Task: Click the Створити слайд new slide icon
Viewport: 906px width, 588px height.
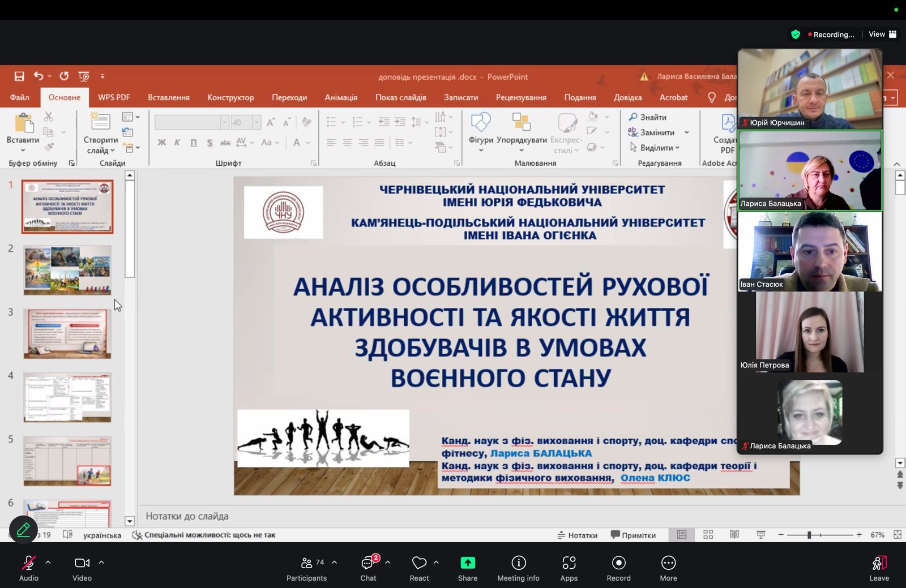Action: 100,122
